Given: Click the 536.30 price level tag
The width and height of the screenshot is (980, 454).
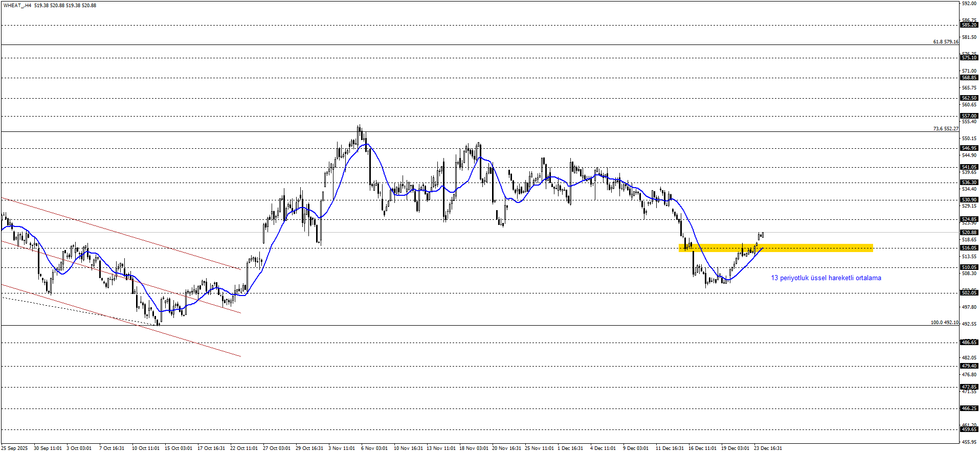Looking at the screenshot, I should (969, 183).
